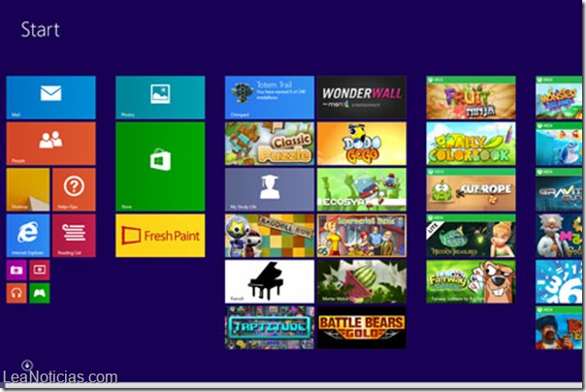Open the bearded hat-wearing character game tile
This screenshot has width=586, height=392.
(559, 327)
